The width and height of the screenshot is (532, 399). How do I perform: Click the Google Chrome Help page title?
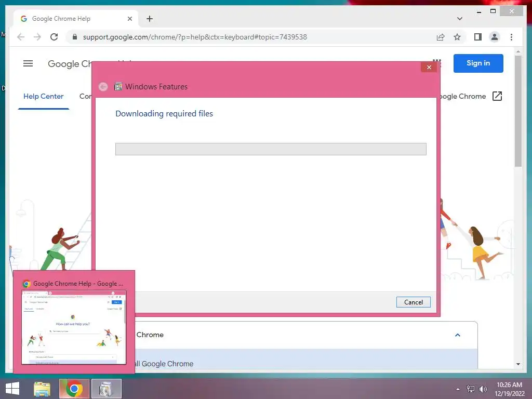point(70,64)
